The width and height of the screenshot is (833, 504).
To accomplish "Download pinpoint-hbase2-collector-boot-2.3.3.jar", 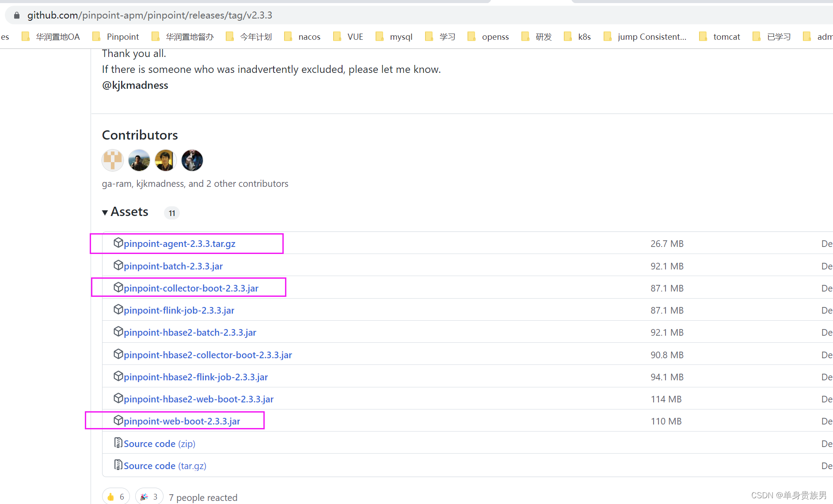I will coord(208,355).
